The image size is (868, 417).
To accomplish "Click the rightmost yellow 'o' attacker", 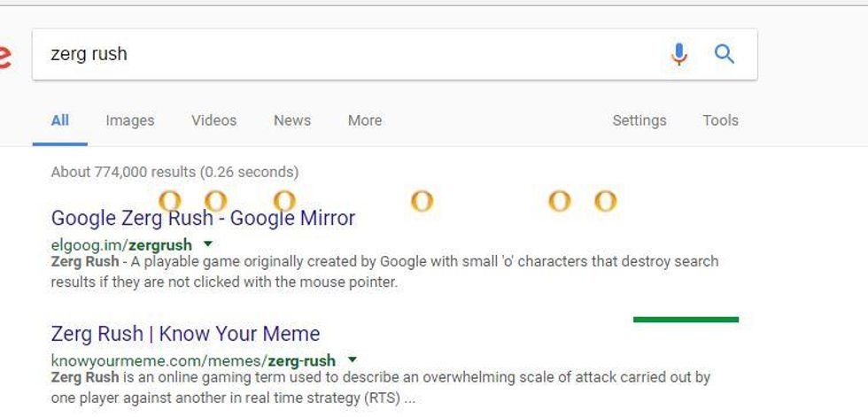I will (605, 201).
